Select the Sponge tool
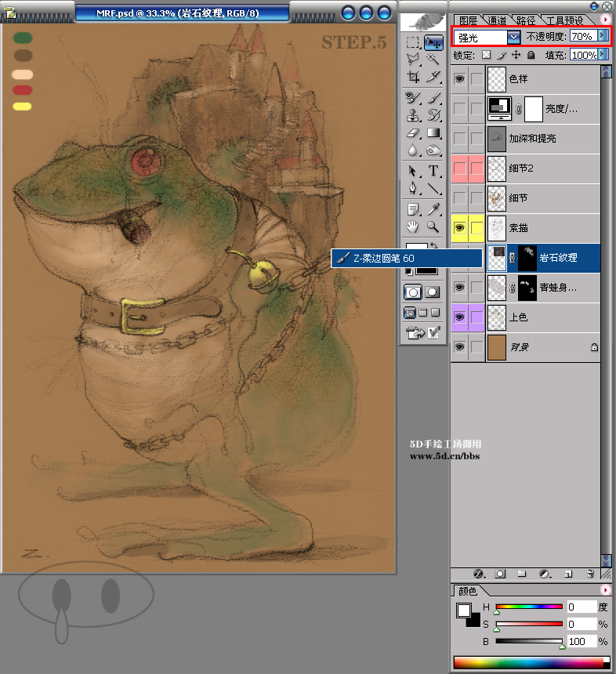 (433, 150)
